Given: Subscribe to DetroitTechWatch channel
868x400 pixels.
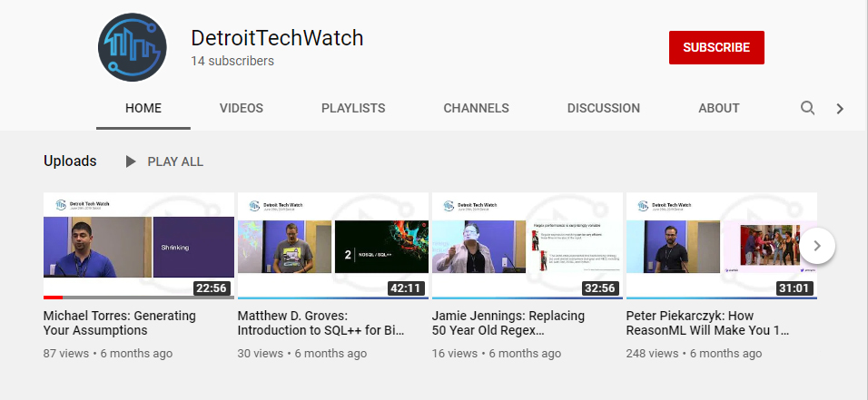Looking at the screenshot, I should point(716,47).
